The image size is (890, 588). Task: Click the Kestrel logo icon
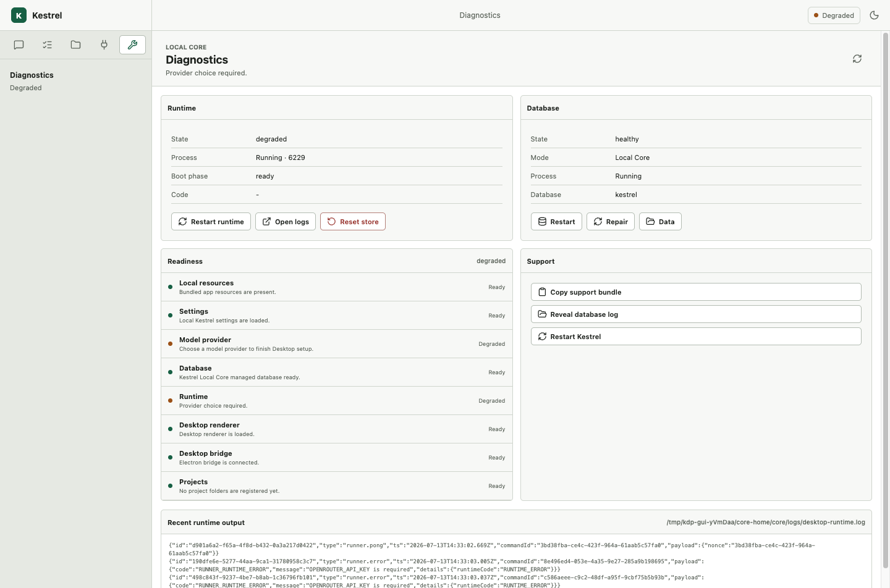click(19, 15)
